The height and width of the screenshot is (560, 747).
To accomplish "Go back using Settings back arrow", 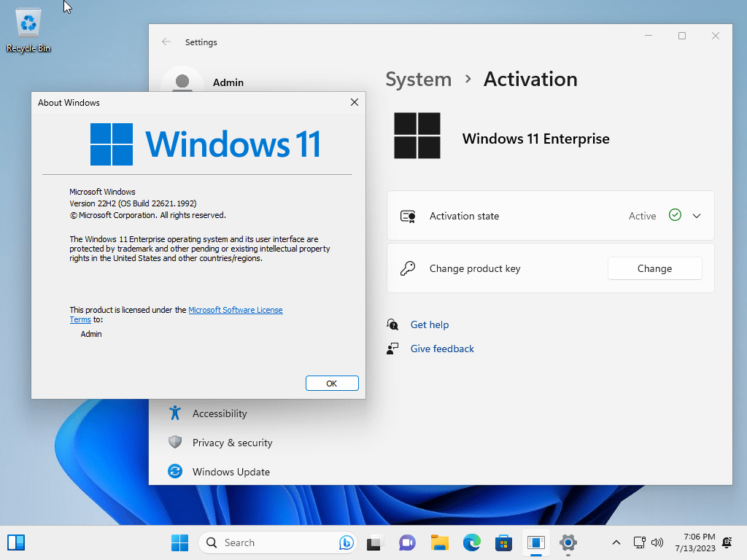I will tap(166, 42).
